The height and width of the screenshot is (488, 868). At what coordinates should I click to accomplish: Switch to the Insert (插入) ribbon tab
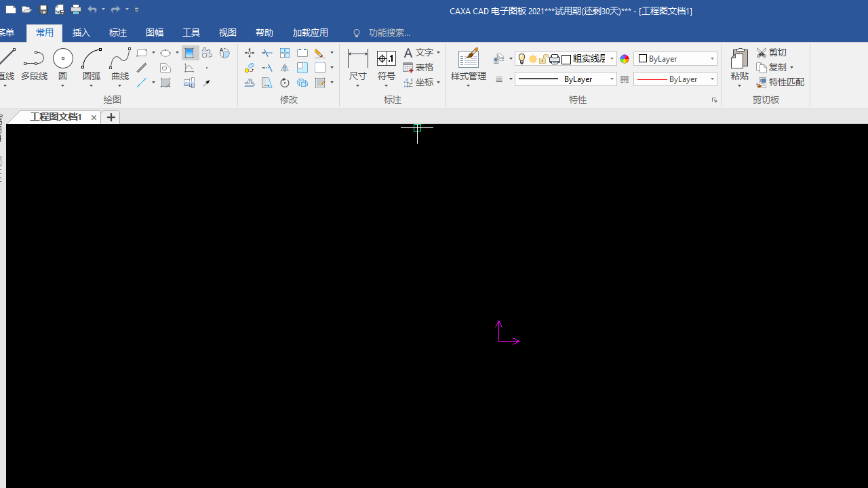click(81, 33)
